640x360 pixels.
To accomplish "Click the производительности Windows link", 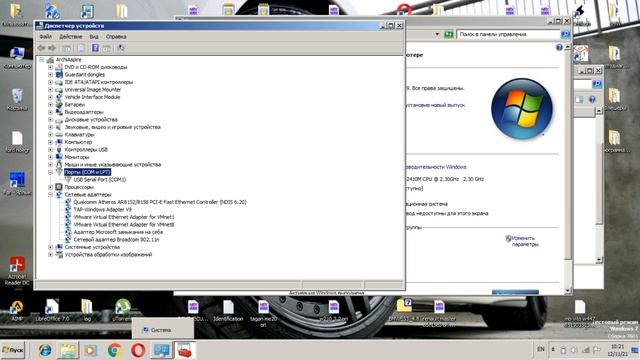I will tap(436, 167).
